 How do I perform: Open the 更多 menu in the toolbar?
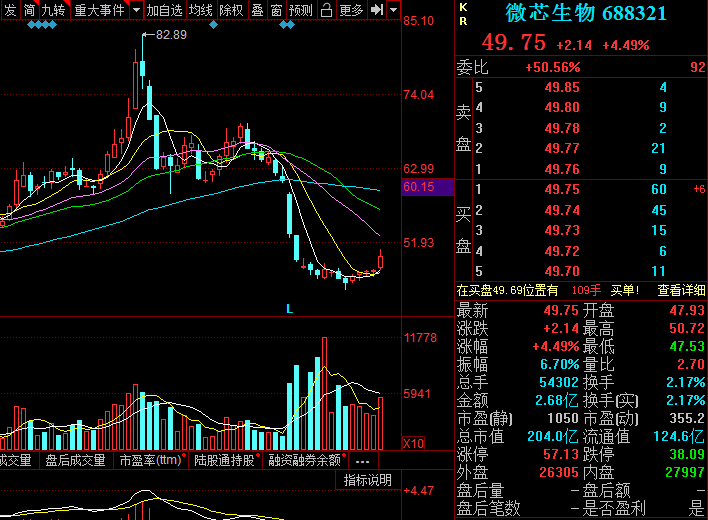351,10
